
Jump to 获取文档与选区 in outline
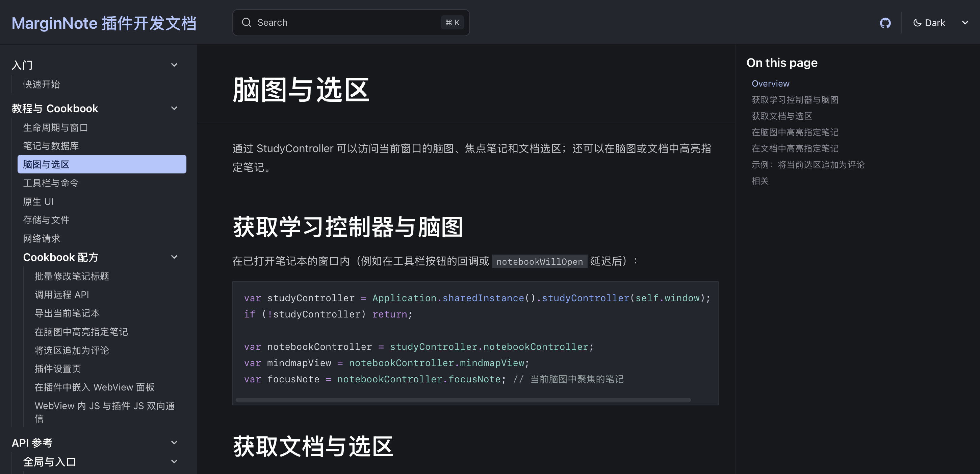(x=781, y=116)
